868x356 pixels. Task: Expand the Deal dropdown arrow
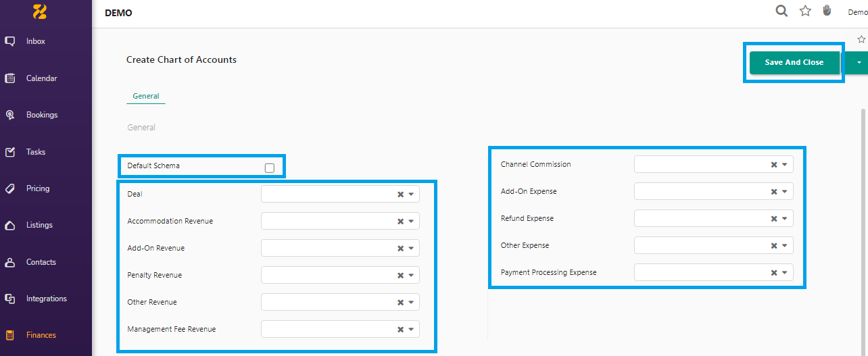coord(411,194)
